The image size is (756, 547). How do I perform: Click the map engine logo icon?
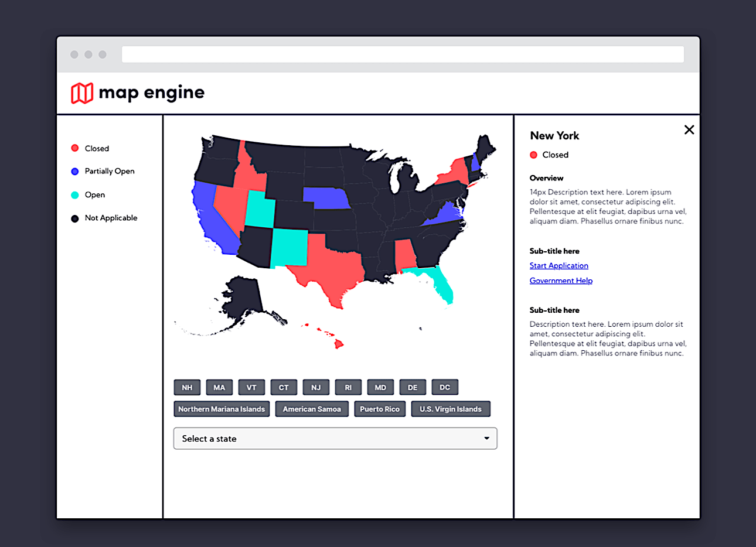(82, 93)
